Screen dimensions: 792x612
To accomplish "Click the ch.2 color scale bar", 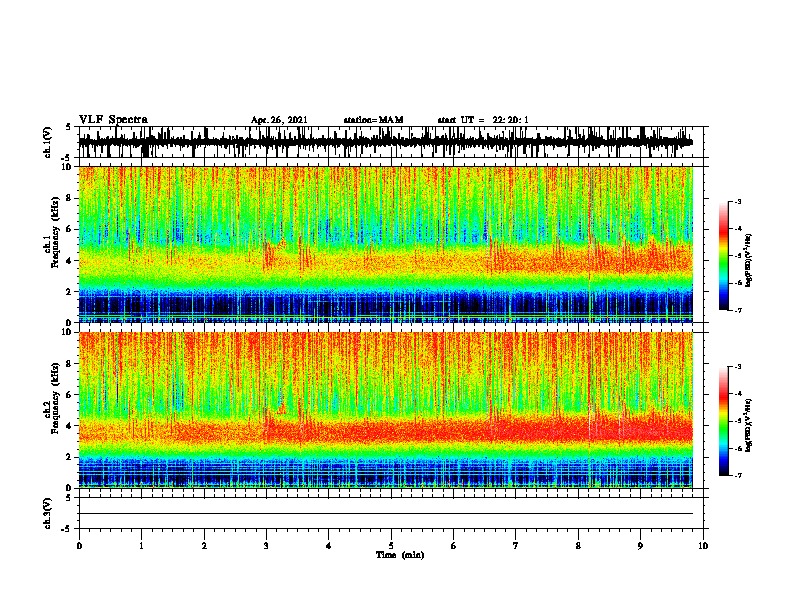I will [x=723, y=421].
